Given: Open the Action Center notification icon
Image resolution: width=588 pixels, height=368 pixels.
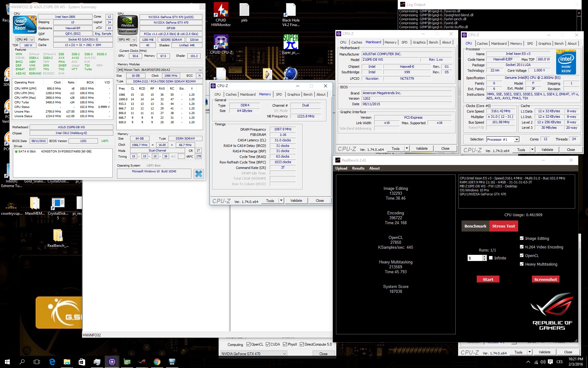Looking at the screenshot, I should 550,362.
